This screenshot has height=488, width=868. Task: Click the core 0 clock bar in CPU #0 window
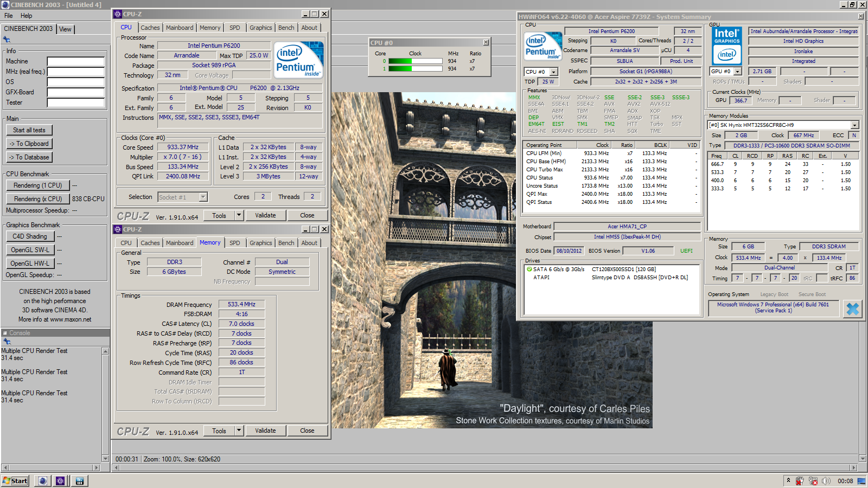tap(415, 61)
